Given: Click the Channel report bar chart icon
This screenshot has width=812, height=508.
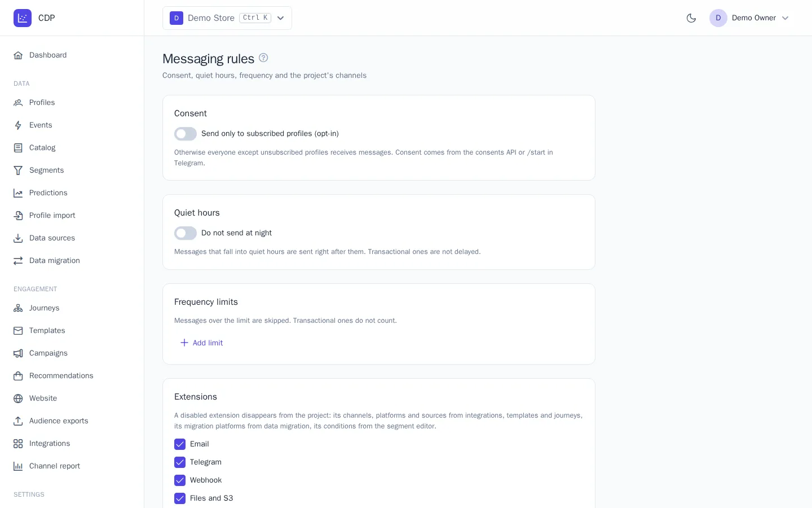Looking at the screenshot, I should (x=18, y=466).
